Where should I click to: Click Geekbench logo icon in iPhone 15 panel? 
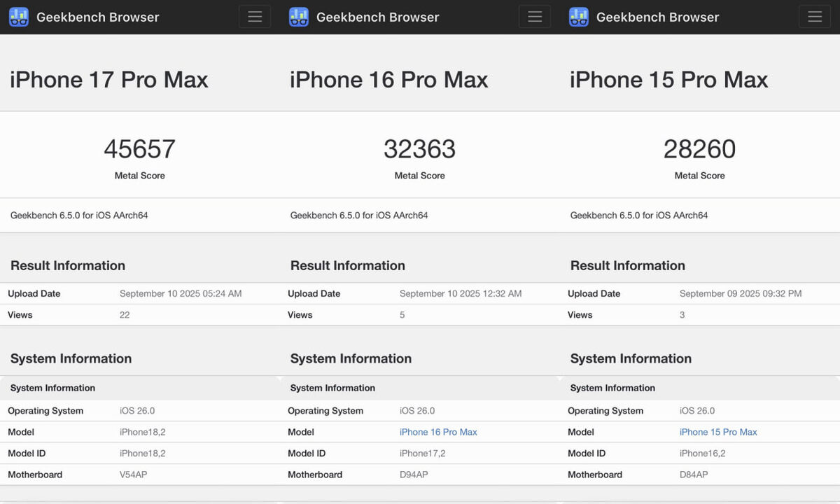pos(579,17)
